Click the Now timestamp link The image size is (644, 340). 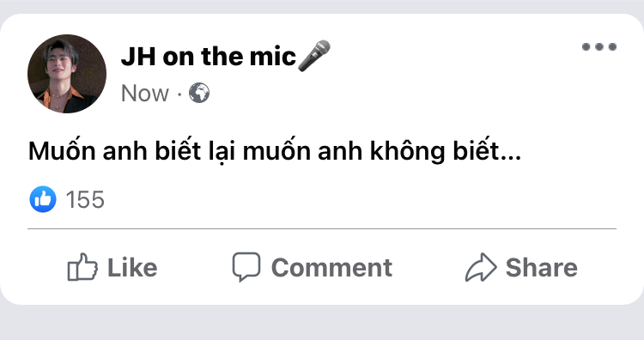145,94
